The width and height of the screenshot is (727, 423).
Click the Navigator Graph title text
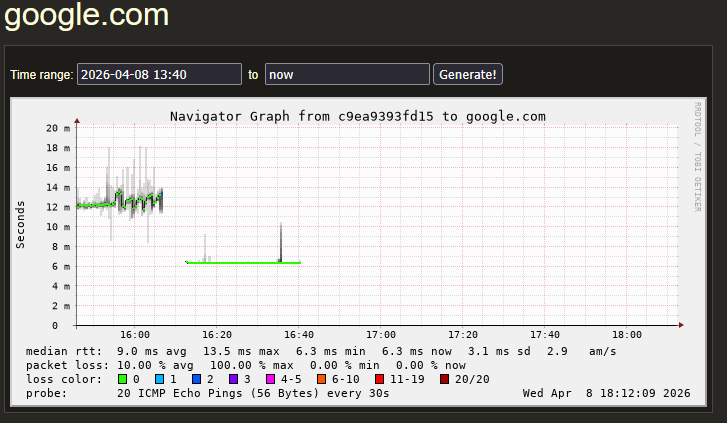pos(357,116)
